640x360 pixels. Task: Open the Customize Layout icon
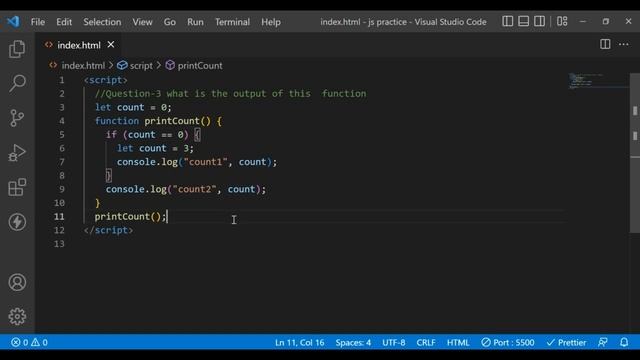point(562,21)
